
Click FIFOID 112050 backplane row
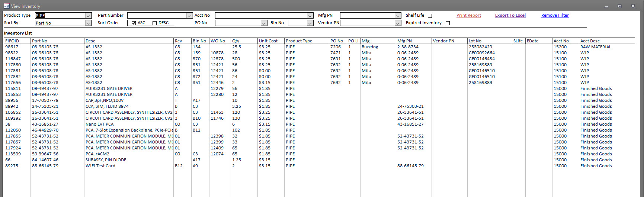(13, 130)
